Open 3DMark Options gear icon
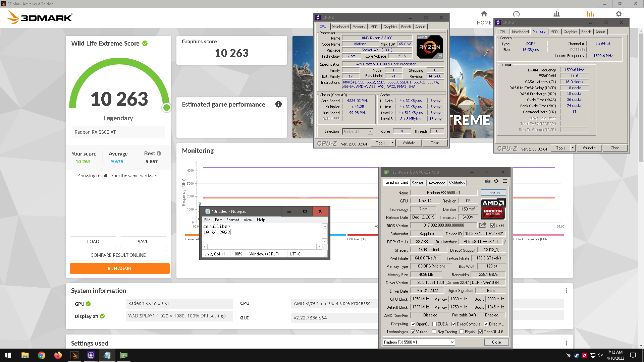Viewport: 644px width, 362px height. click(619, 14)
